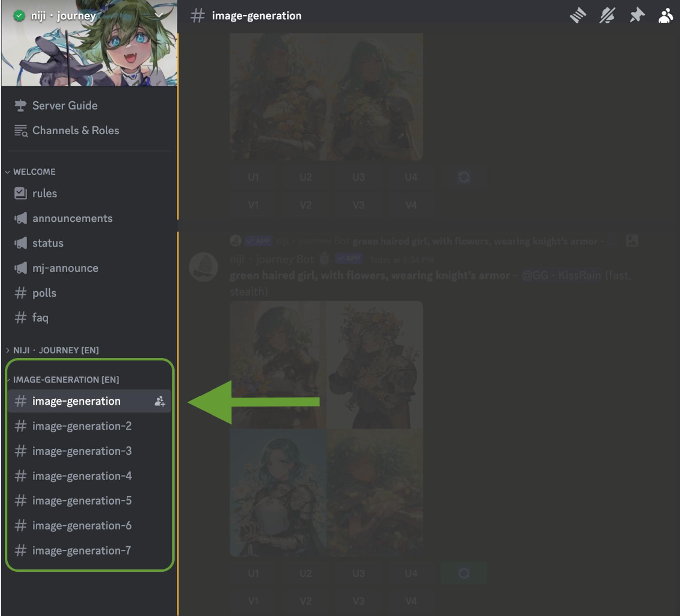
Task: Open the status channel
Action: click(89, 243)
